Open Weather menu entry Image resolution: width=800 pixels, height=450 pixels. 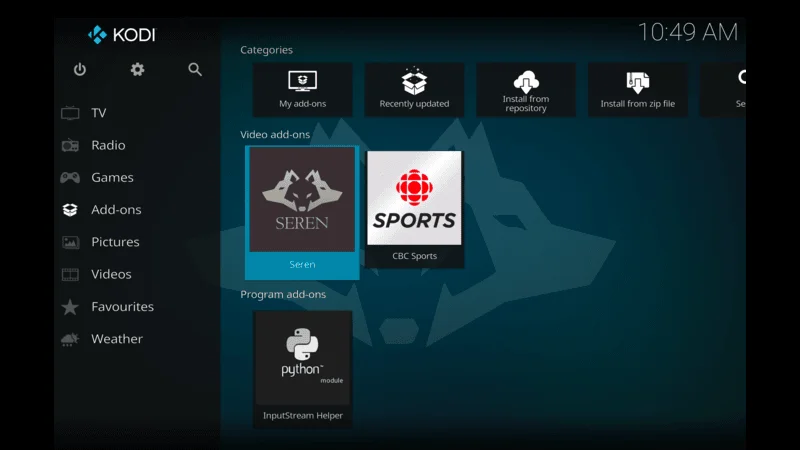(x=117, y=339)
